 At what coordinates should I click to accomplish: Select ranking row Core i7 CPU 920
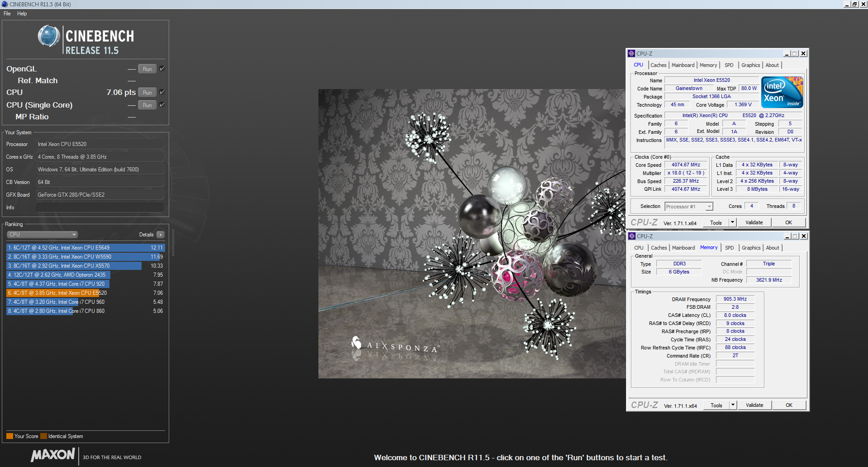click(x=85, y=284)
